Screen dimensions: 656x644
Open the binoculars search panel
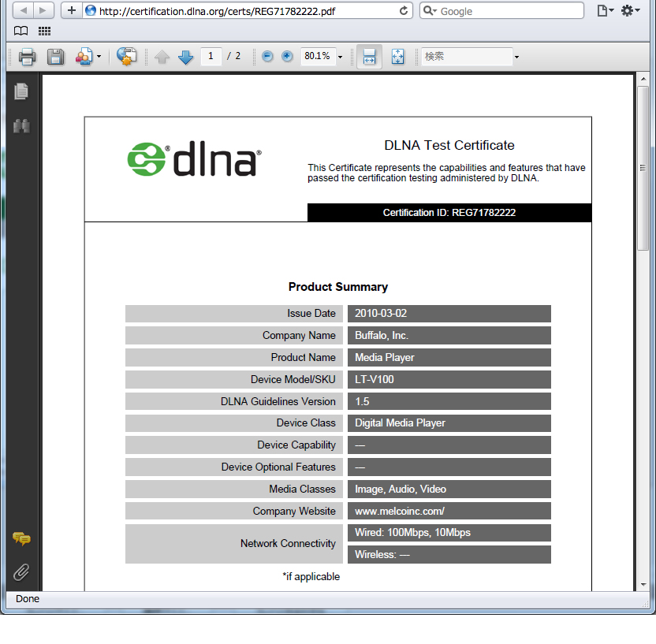point(21,125)
